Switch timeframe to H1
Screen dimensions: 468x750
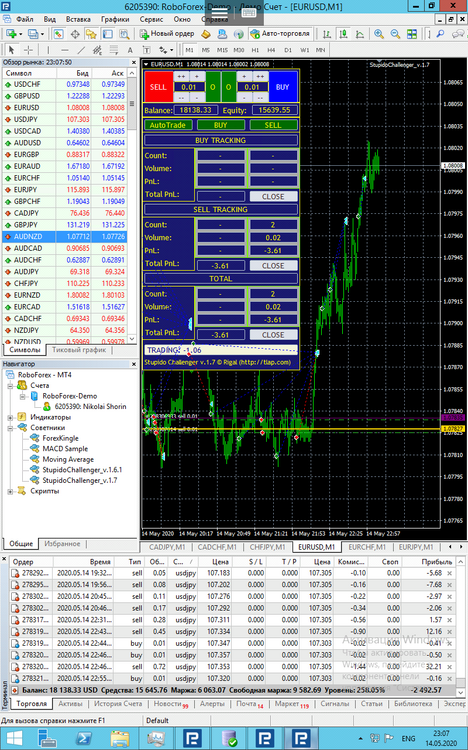pos(255,50)
